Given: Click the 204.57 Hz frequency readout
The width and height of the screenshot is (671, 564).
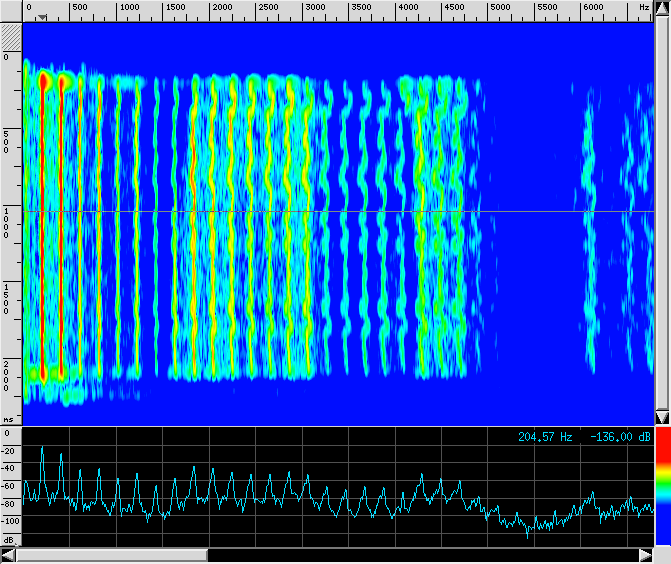Looking at the screenshot, I should (x=545, y=437).
